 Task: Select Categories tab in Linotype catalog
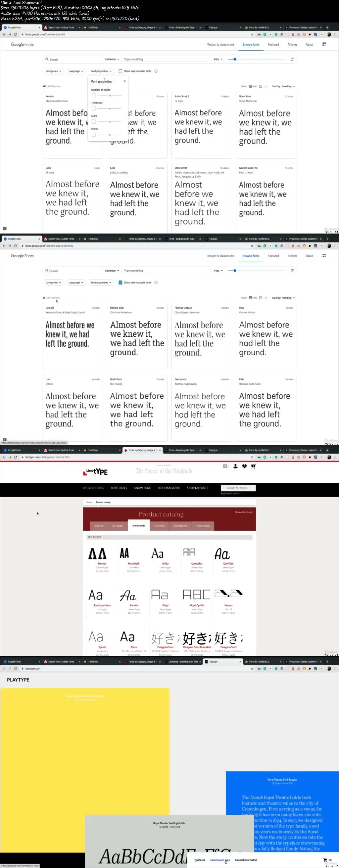coord(160,526)
